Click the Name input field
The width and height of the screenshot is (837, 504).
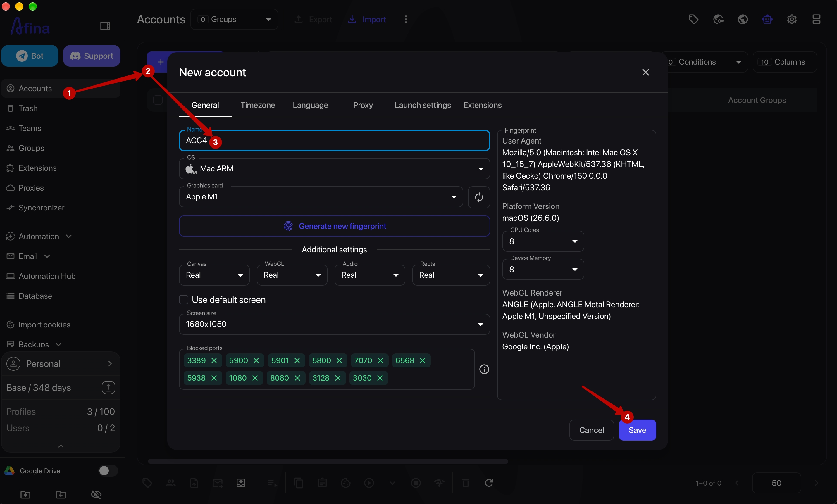coord(334,141)
